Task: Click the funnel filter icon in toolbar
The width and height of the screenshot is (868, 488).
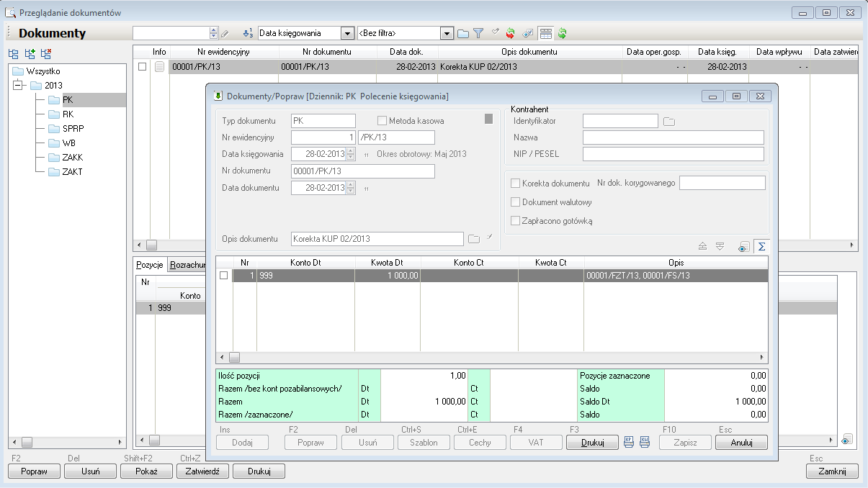Action: [478, 33]
